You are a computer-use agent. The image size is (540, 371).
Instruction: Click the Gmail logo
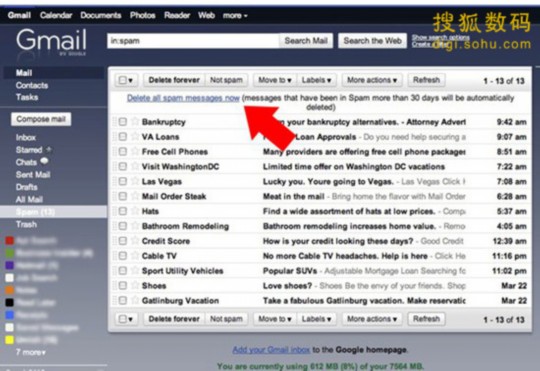coord(51,42)
